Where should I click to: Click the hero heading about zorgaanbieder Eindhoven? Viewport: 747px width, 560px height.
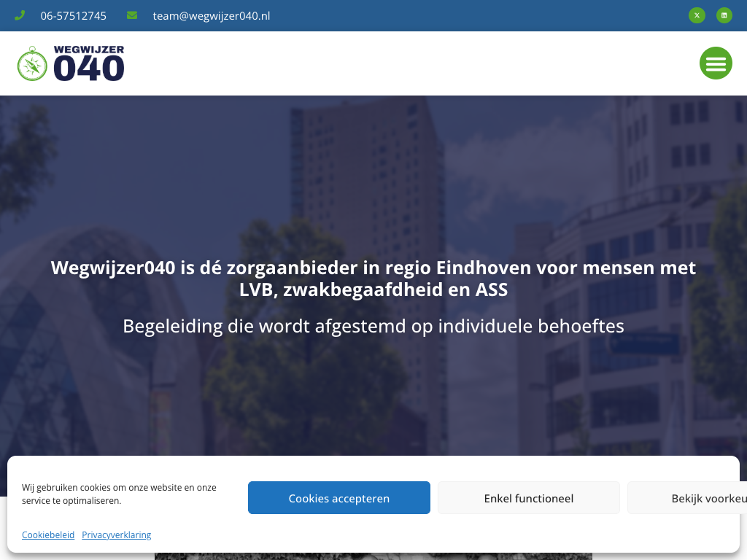click(373, 279)
